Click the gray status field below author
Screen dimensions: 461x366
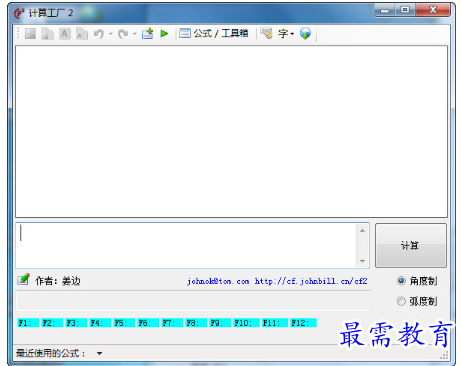pos(193,300)
